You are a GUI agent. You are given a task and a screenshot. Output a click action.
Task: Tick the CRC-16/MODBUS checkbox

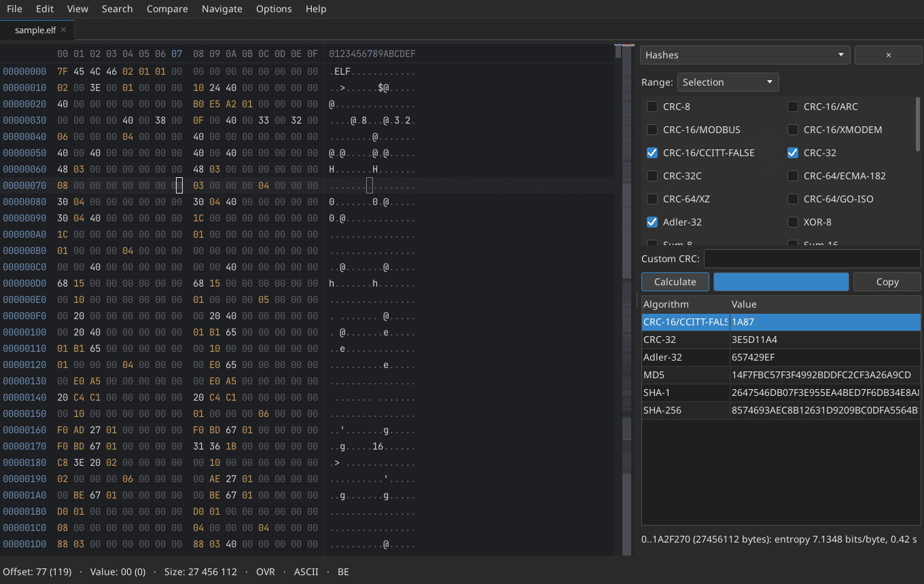[x=652, y=130]
